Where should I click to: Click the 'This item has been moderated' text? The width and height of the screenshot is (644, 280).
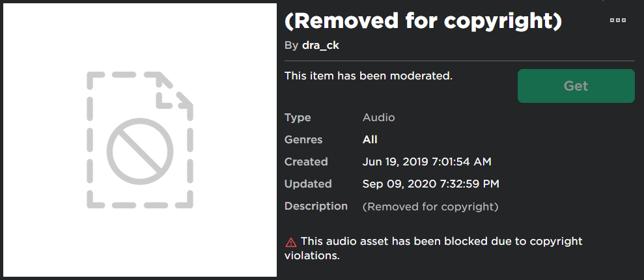point(368,76)
